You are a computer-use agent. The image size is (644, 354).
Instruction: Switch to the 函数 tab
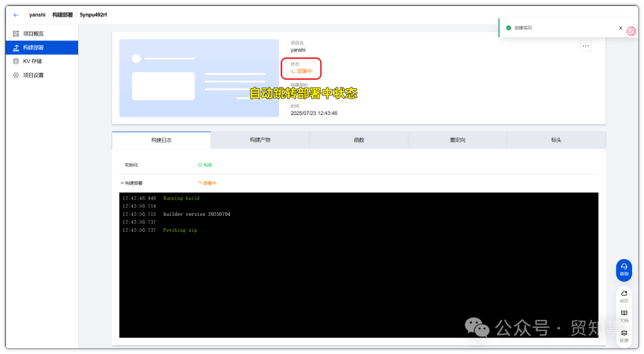(359, 140)
